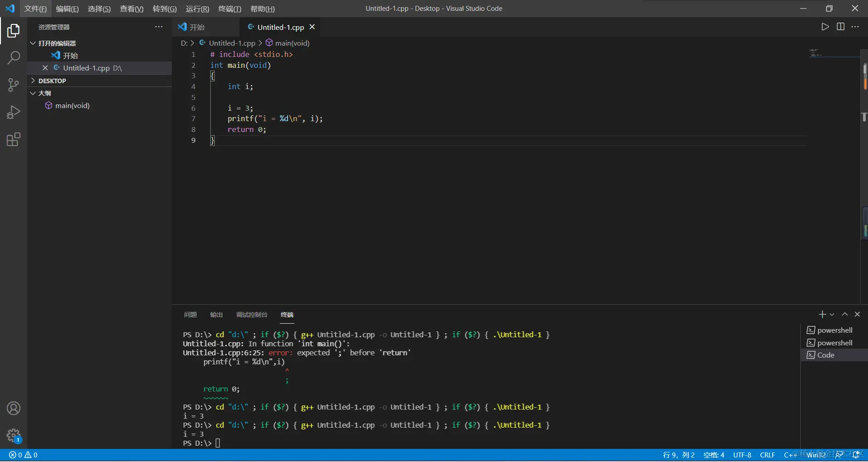Click line number 4 in the gutter

point(193,86)
